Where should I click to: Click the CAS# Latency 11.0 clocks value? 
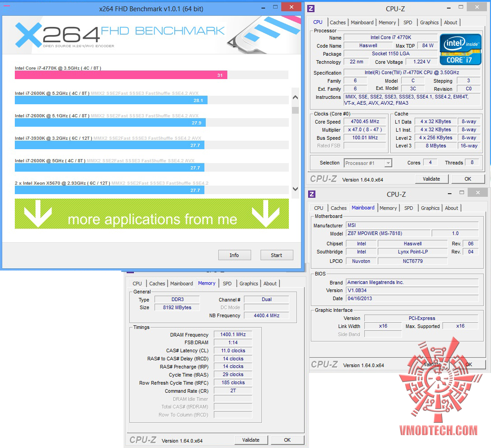pyautogui.click(x=233, y=350)
